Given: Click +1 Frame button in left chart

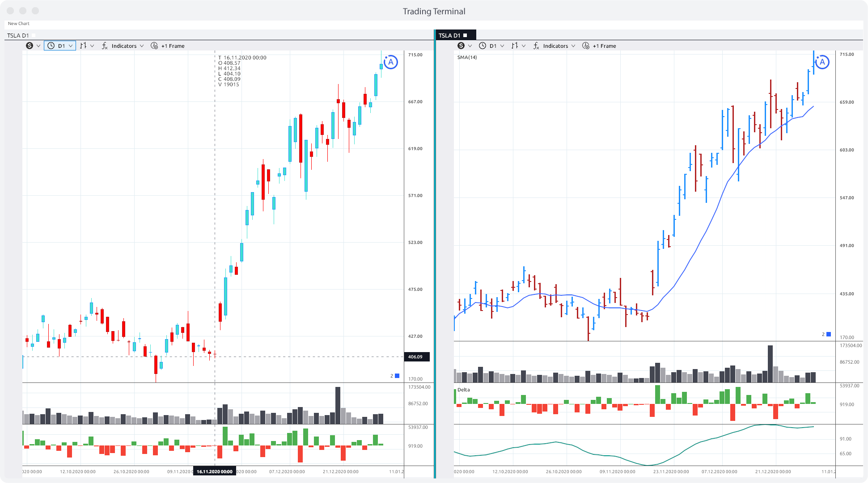Looking at the screenshot, I should click(173, 46).
